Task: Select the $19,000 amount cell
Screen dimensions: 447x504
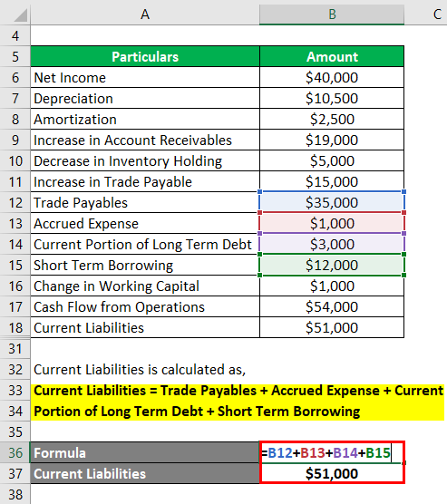Action: pos(332,141)
